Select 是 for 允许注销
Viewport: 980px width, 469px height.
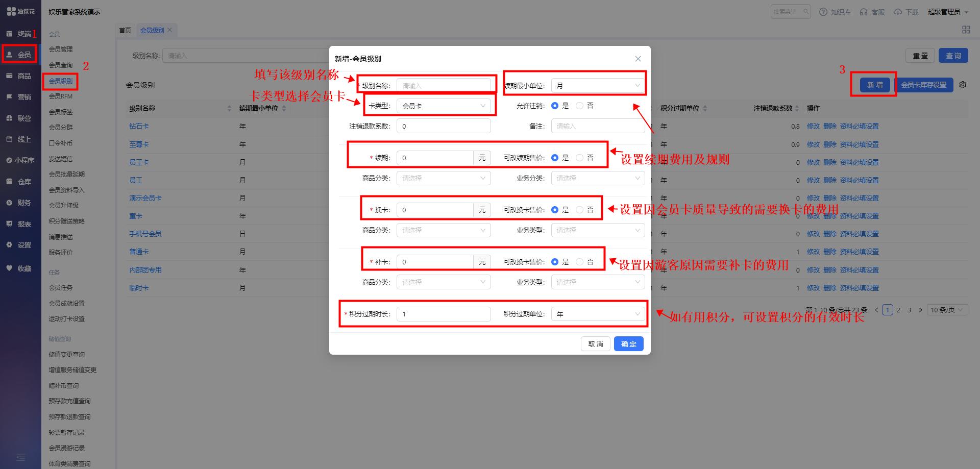click(555, 106)
